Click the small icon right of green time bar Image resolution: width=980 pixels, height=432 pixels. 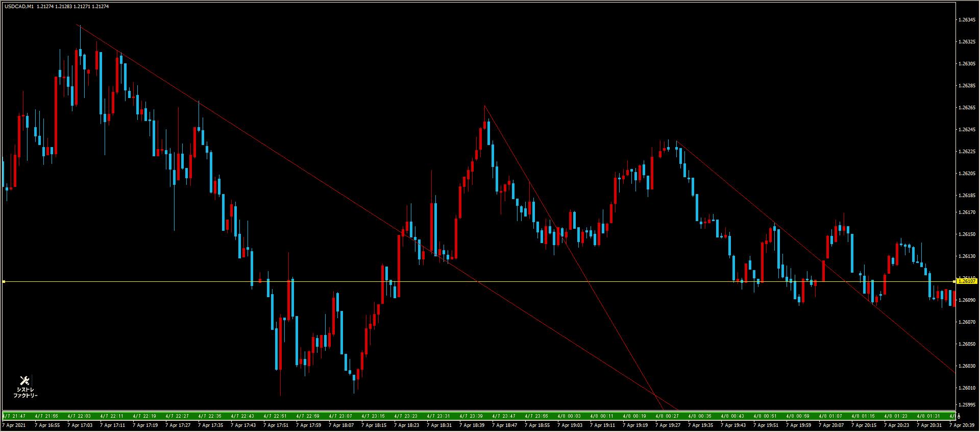click(x=960, y=416)
